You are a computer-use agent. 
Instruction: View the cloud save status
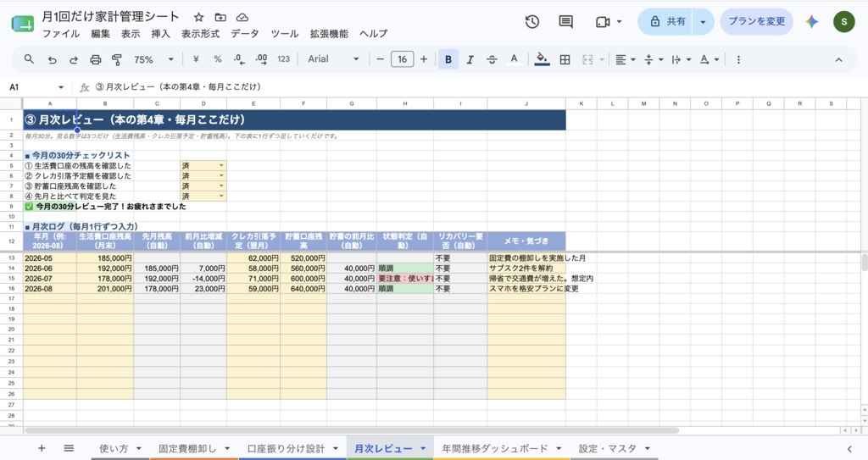242,17
